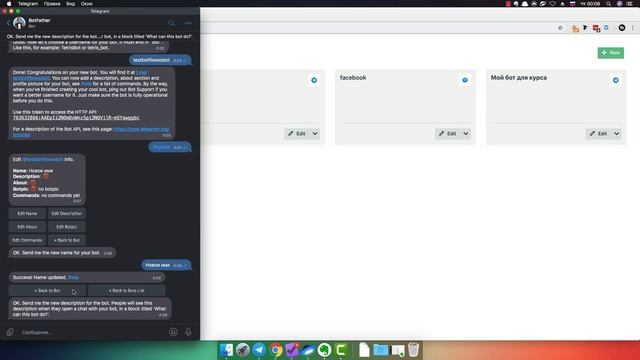The height and width of the screenshot is (360, 640).
Task: Search within the BotFather chat
Action: [x=171, y=23]
